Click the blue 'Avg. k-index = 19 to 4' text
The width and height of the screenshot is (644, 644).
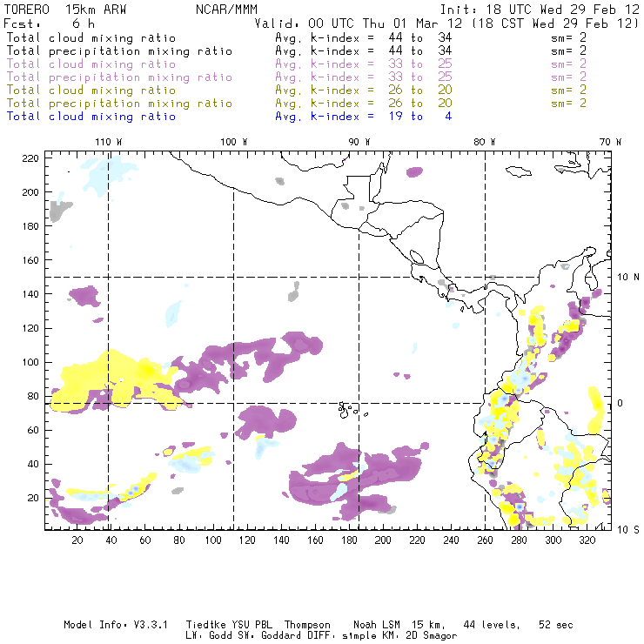364,117
